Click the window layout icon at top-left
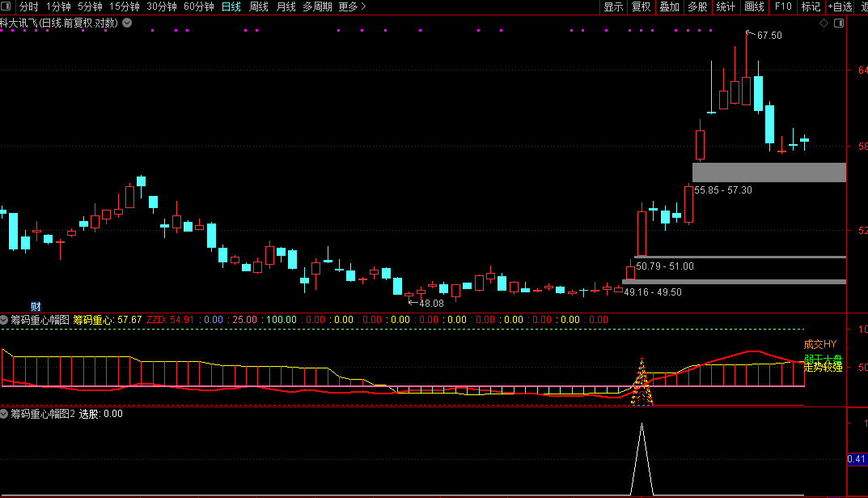The height and width of the screenshot is (498, 868). tap(6, 6)
